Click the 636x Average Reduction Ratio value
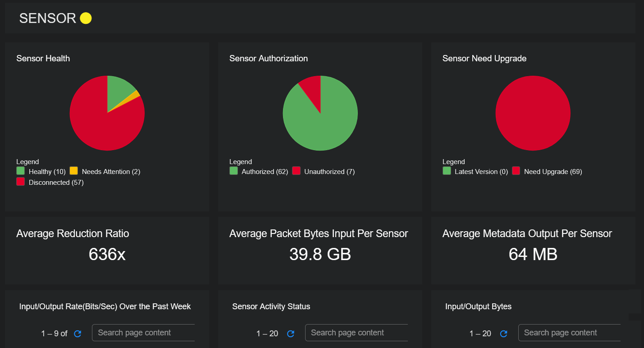Viewport: 644px width, 348px height. pos(107,255)
